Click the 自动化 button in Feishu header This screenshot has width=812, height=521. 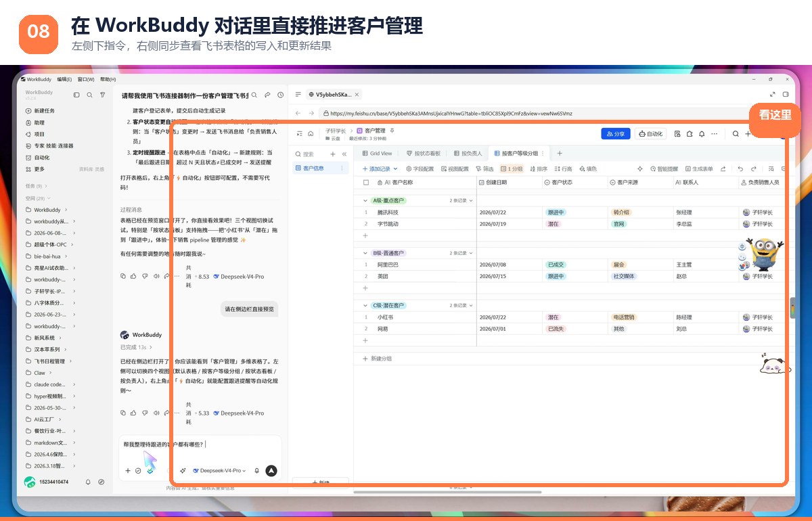coord(651,134)
